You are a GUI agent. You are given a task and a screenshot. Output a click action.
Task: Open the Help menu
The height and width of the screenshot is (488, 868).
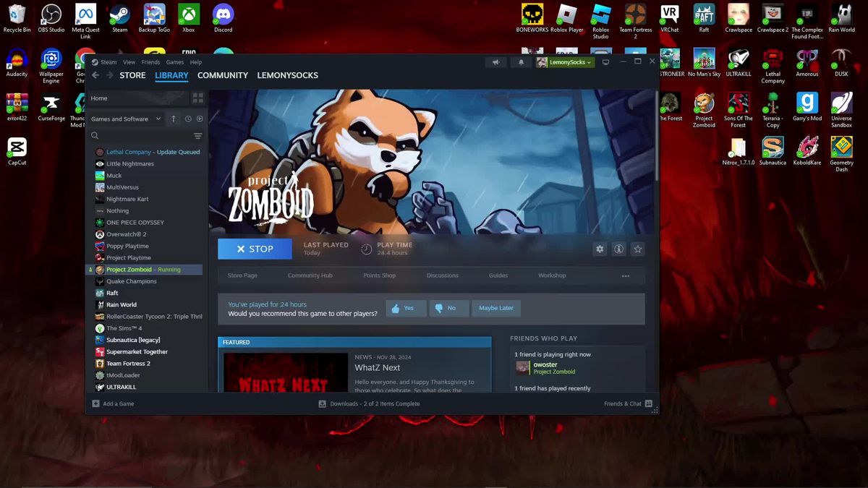[196, 62]
